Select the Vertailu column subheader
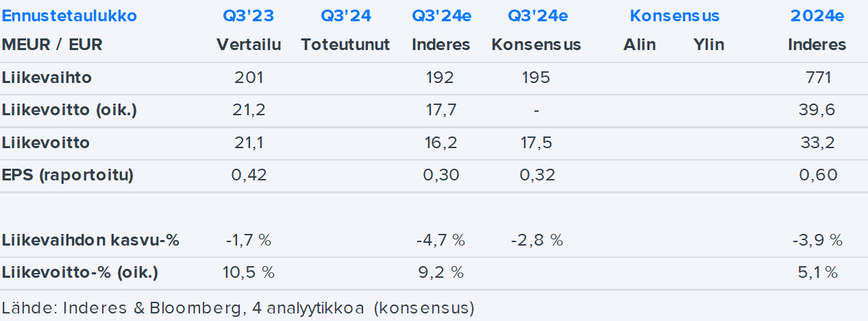The width and height of the screenshot is (868, 321). click(x=249, y=45)
